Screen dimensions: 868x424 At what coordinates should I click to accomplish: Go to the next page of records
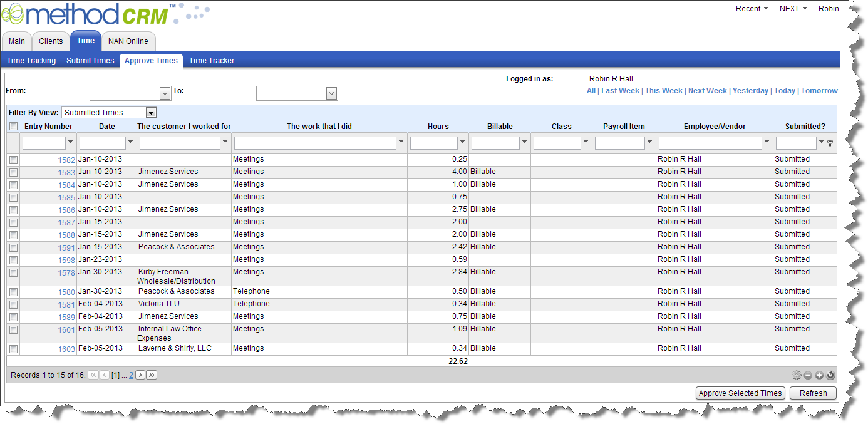pyautogui.click(x=140, y=375)
